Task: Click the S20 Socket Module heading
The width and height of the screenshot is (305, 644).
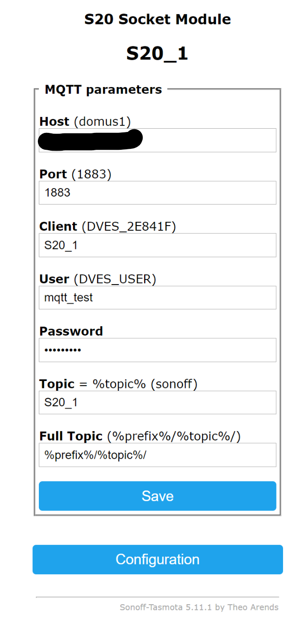Action: 158,19
